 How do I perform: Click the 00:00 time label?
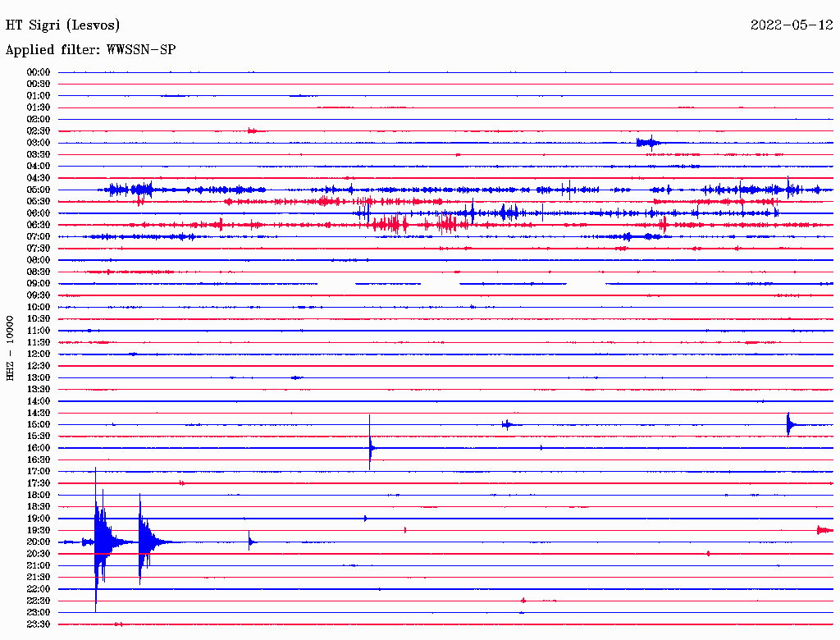[x=39, y=72]
